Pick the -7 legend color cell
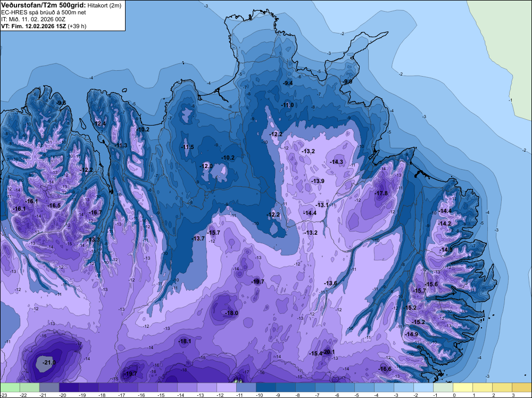This screenshot has width=532, height=398. coord(325,387)
